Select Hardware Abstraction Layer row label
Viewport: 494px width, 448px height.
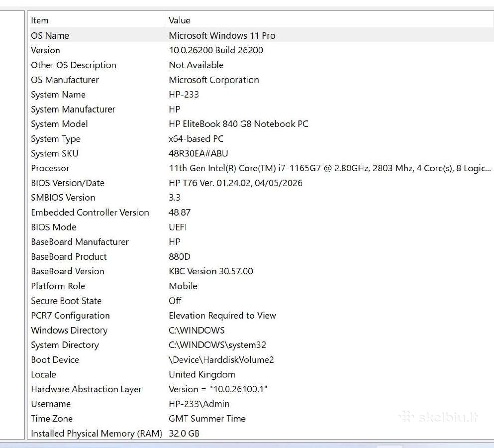pos(87,389)
